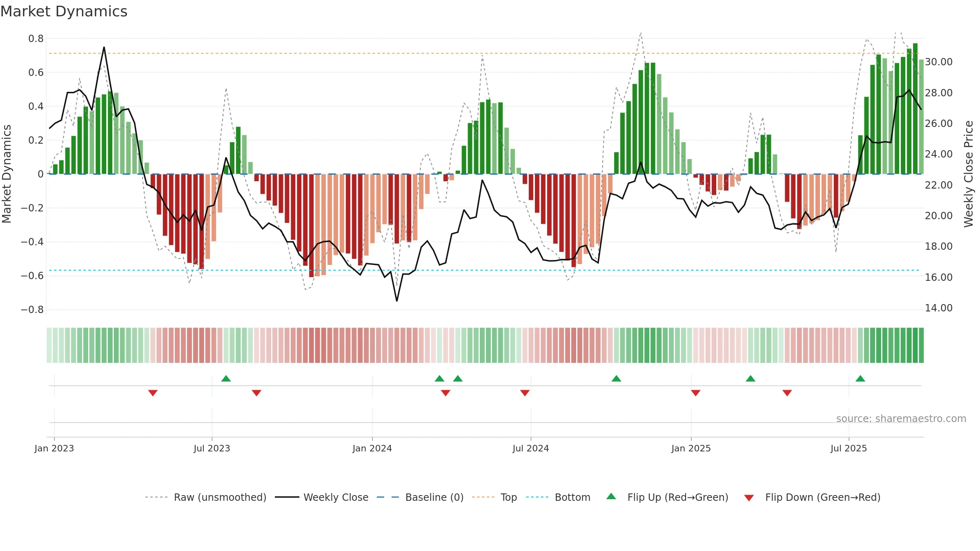Screen dimensions: 980x551
Task: Toggle the Raw (unsmoothed) legend entry
Action: pos(206,497)
